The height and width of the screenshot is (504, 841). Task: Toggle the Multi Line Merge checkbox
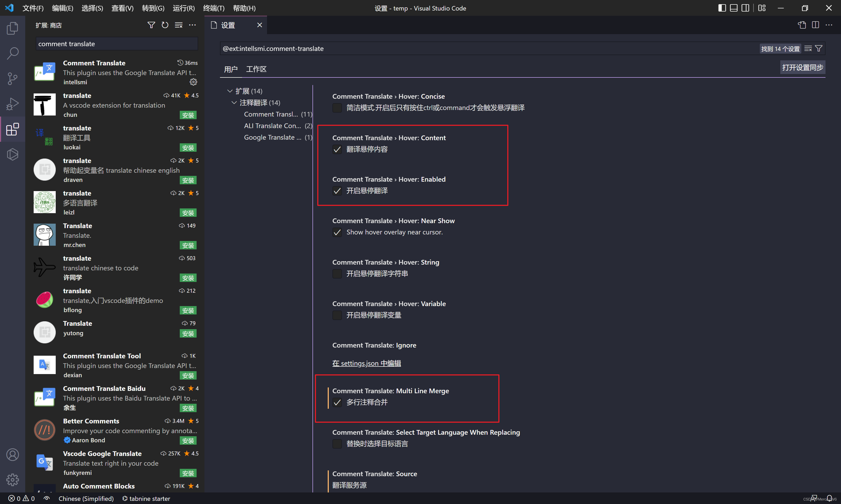337,402
